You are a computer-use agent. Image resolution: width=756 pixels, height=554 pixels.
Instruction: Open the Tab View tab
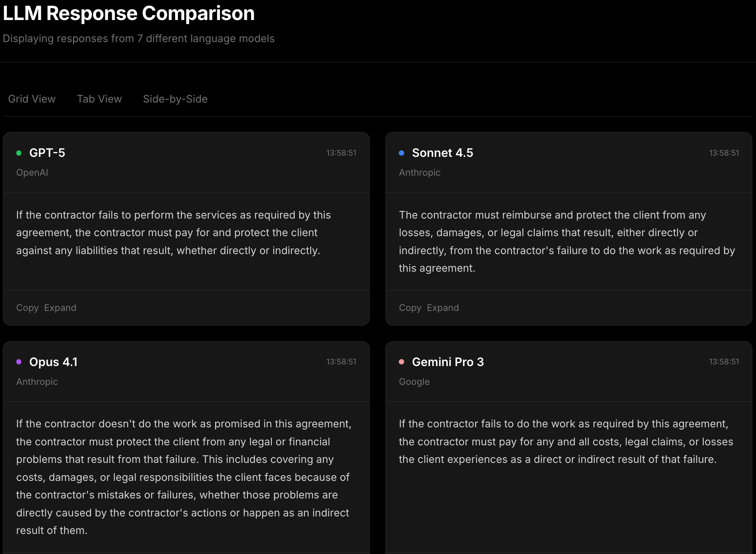pos(99,99)
